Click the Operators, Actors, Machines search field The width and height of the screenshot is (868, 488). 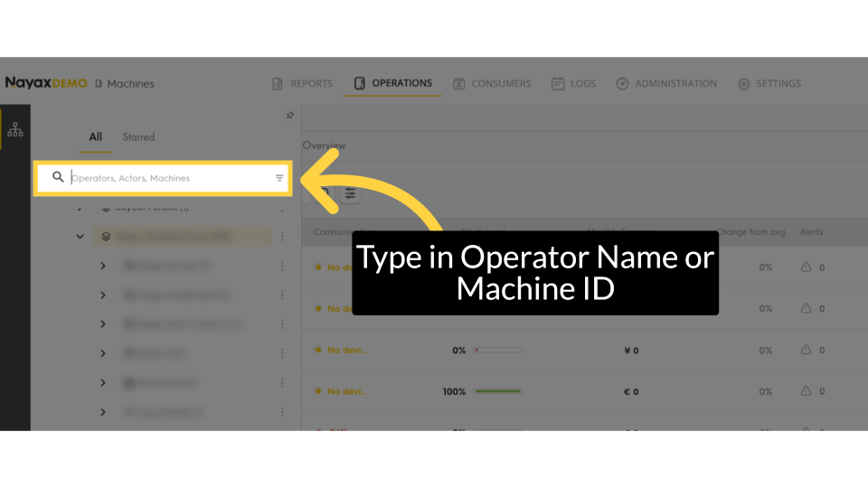tap(167, 178)
